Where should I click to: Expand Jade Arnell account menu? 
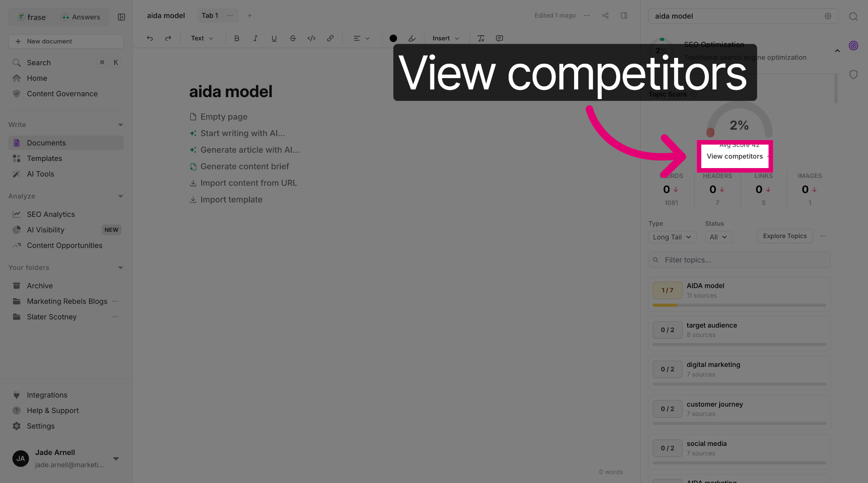tap(116, 459)
